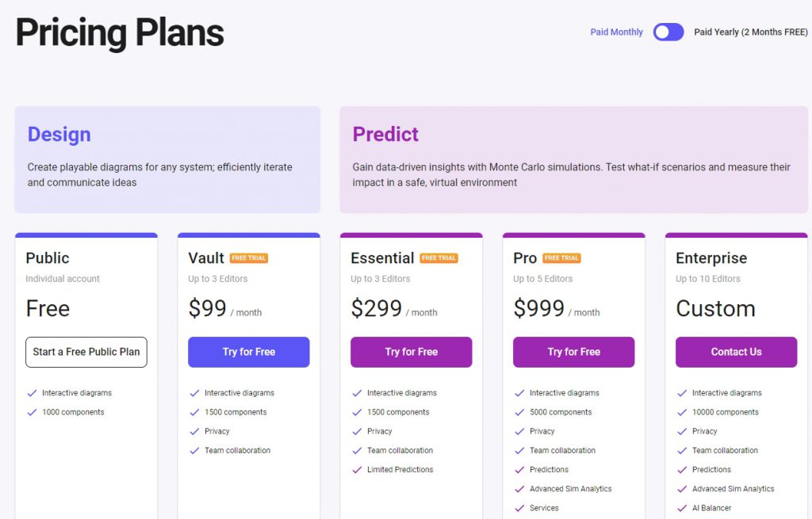Image resolution: width=812 pixels, height=519 pixels.
Task: Click Try for Free under the Pro plan
Action: coord(574,352)
